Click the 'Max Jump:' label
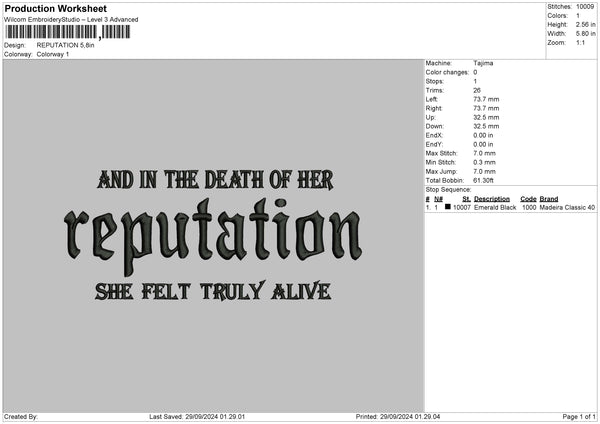600x424 pixels. [441, 172]
